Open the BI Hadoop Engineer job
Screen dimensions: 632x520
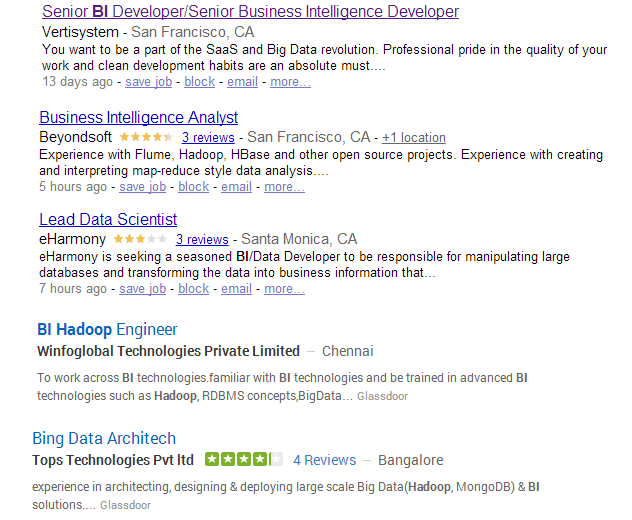(x=107, y=329)
